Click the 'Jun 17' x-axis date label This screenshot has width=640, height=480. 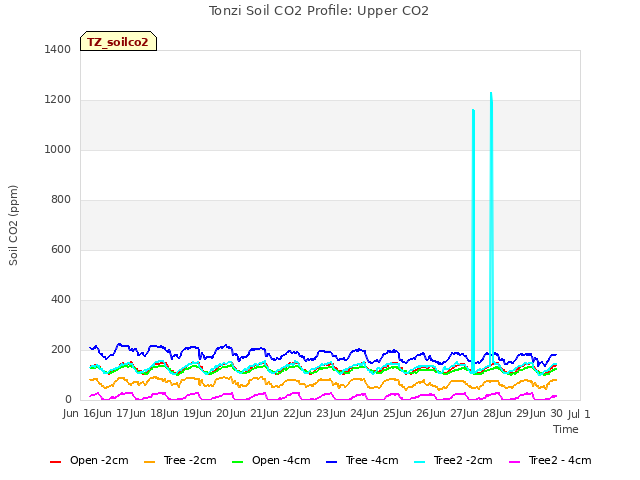coord(114,414)
